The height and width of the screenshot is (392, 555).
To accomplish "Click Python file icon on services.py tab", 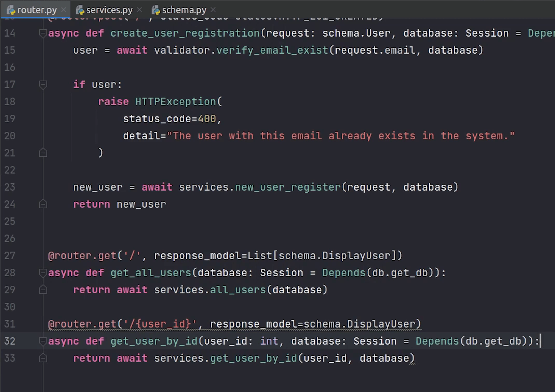I will 80,10.
